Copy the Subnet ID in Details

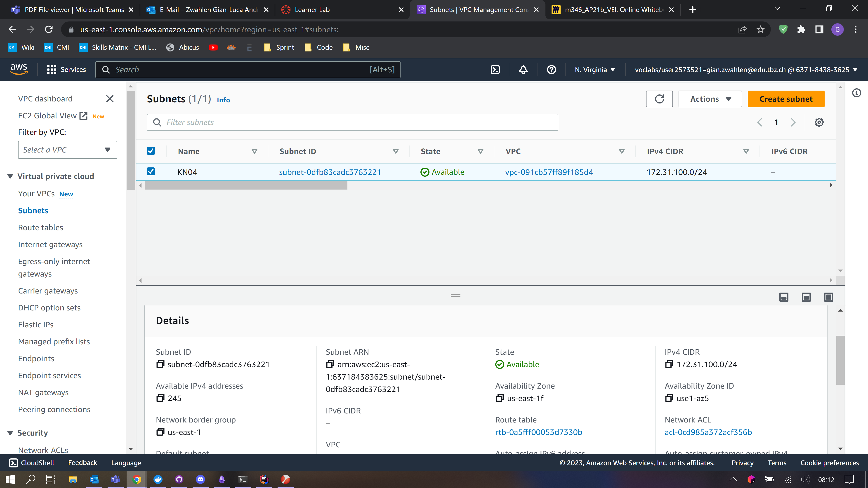click(x=160, y=364)
